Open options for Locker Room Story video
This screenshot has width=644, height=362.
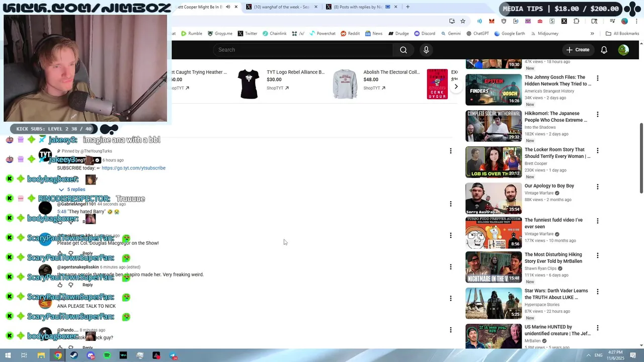pyautogui.click(x=597, y=151)
